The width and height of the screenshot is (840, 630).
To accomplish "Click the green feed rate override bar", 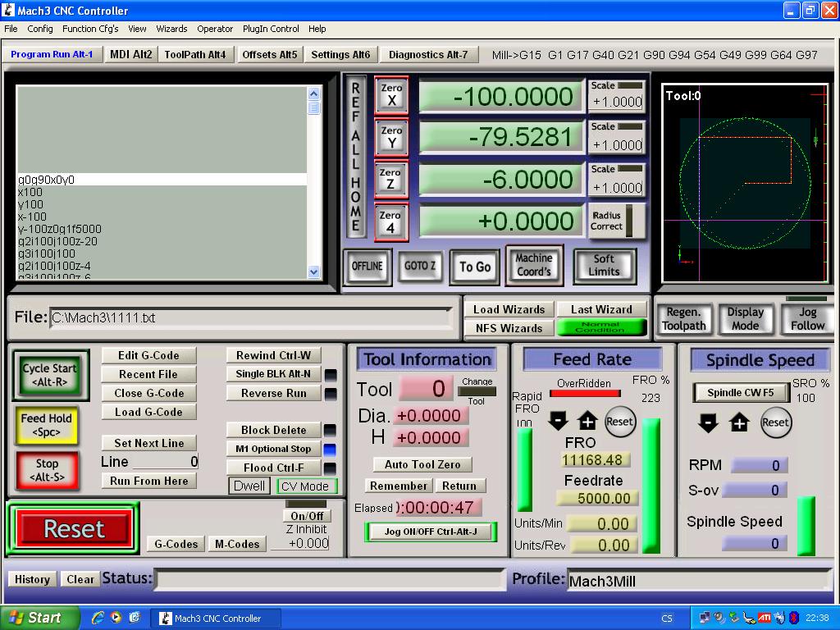I will (651, 484).
